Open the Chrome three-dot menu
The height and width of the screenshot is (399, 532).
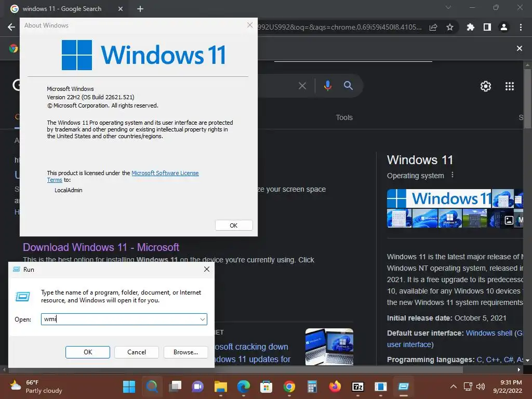click(x=521, y=27)
